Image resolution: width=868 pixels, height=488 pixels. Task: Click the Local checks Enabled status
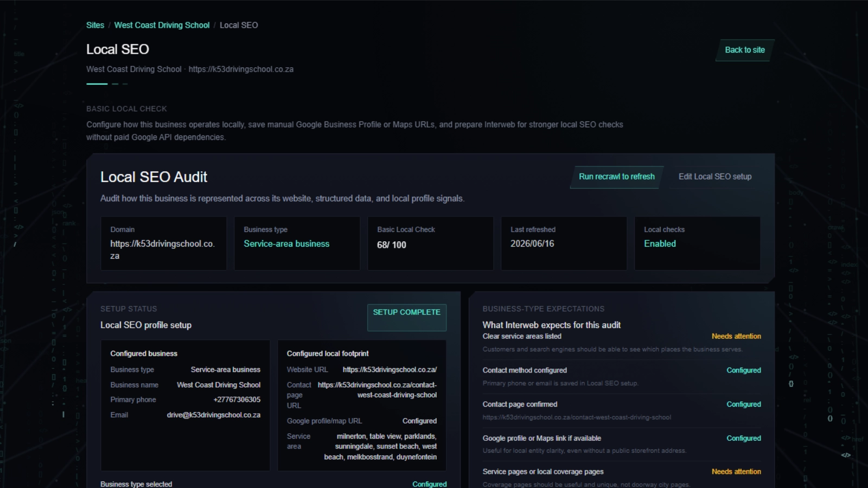pyautogui.click(x=660, y=244)
